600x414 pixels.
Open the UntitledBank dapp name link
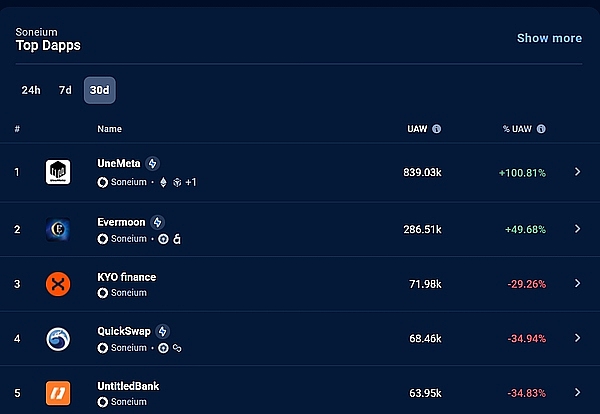click(128, 386)
